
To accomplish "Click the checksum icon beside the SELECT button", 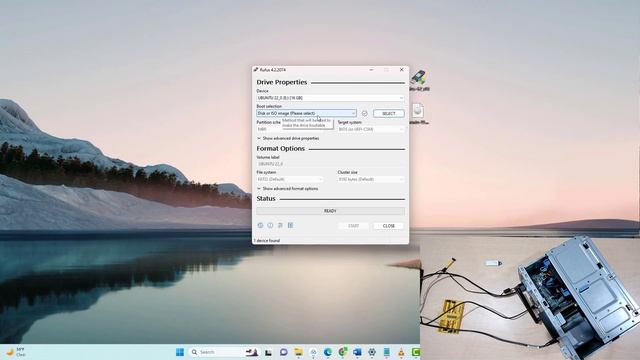I will click(364, 113).
